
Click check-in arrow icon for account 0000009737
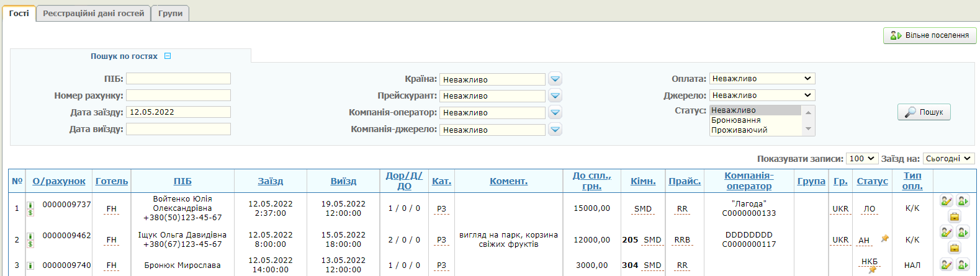[x=963, y=201]
